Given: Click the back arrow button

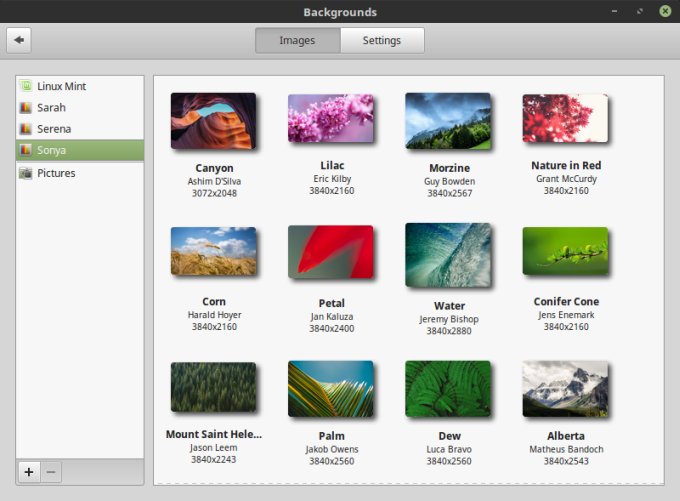Looking at the screenshot, I should [19, 40].
